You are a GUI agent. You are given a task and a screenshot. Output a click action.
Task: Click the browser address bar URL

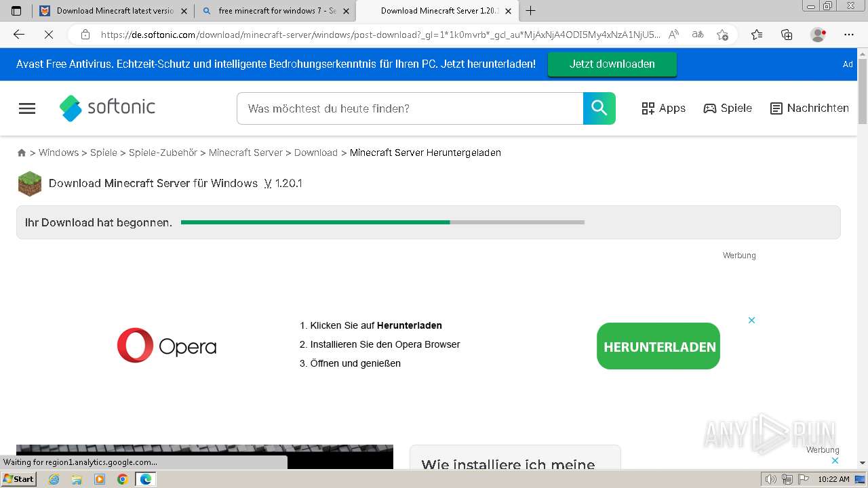pyautogui.click(x=380, y=35)
